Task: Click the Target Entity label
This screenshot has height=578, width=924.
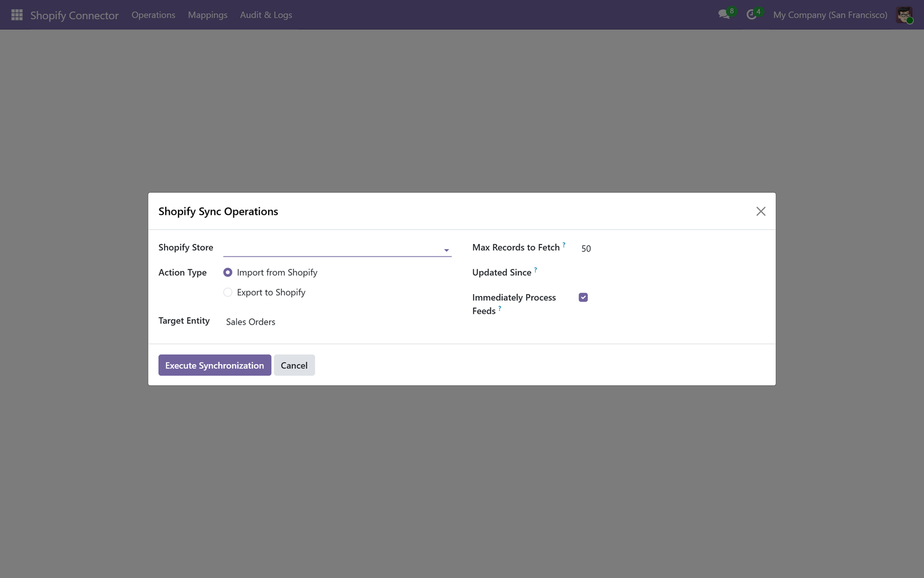Action: click(x=184, y=321)
